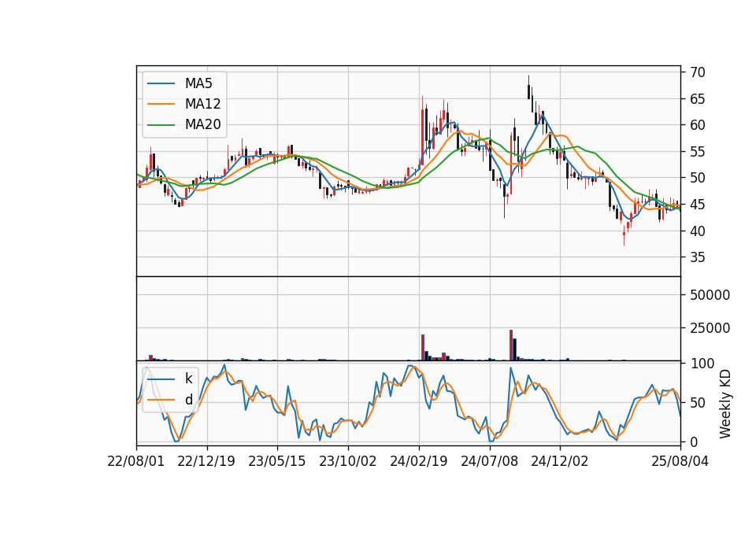Viewport: 756px width, 543px height.
Task: Click the 24/07/08 date tick label
Action: point(489,461)
